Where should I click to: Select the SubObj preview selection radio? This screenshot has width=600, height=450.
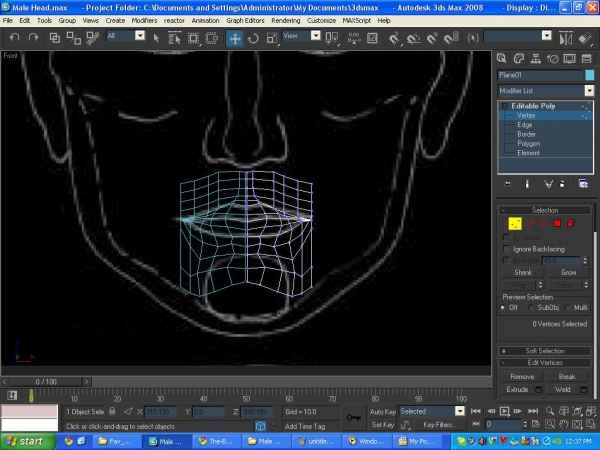pyautogui.click(x=530, y=307)
